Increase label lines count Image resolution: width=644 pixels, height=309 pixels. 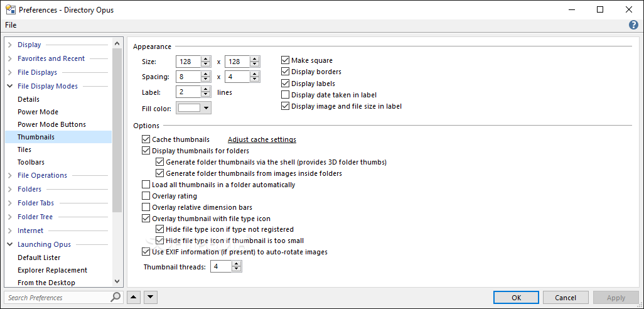(x=206, y=89)
